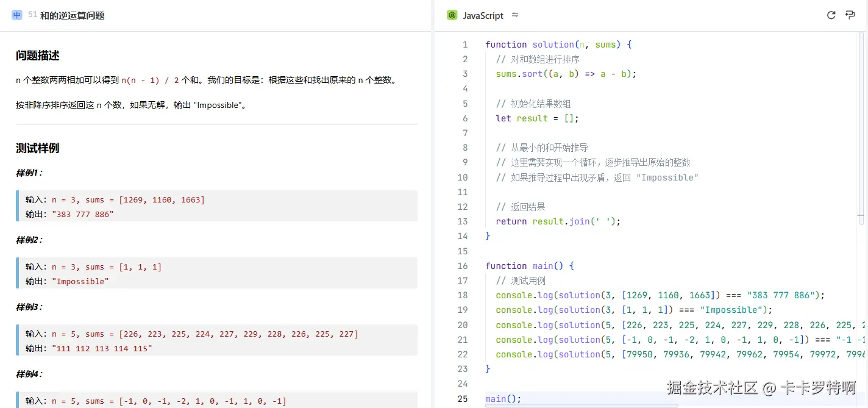Screen dimensions: 868x408
Task: Click line number 1 in the editor
Action: click(465, 44)
